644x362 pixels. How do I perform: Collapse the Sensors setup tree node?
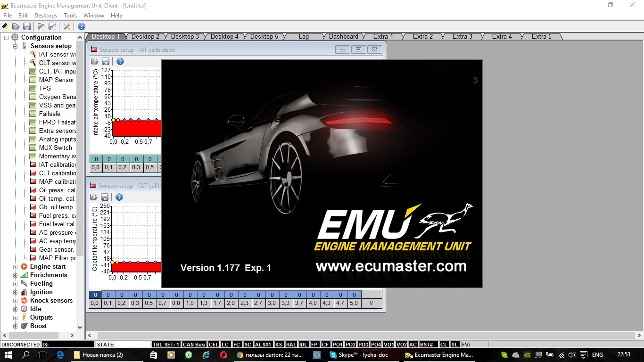coord(15,46)
